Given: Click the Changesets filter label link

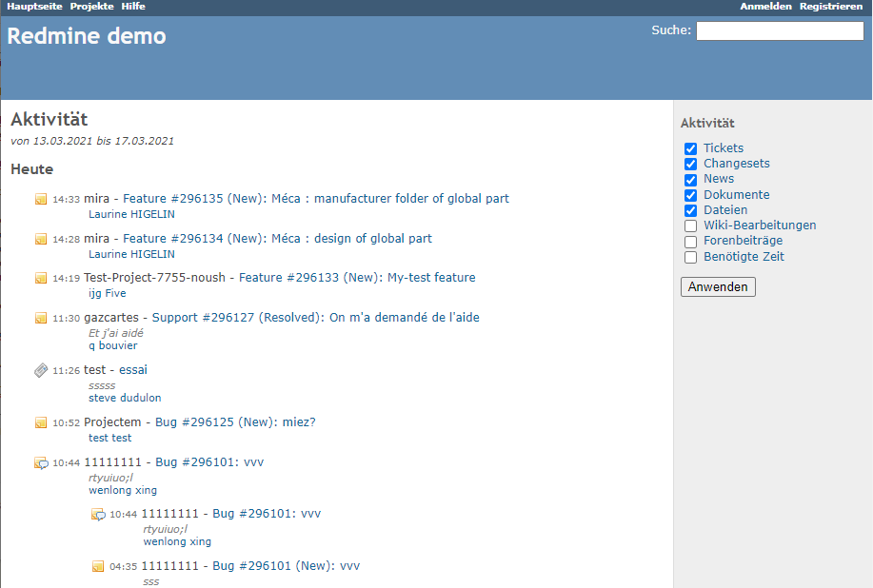Looking at the screenshot, I should click(737, 164).
